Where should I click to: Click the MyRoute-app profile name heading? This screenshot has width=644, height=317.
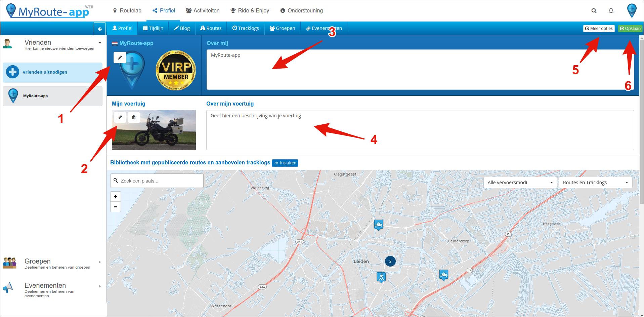136,43
